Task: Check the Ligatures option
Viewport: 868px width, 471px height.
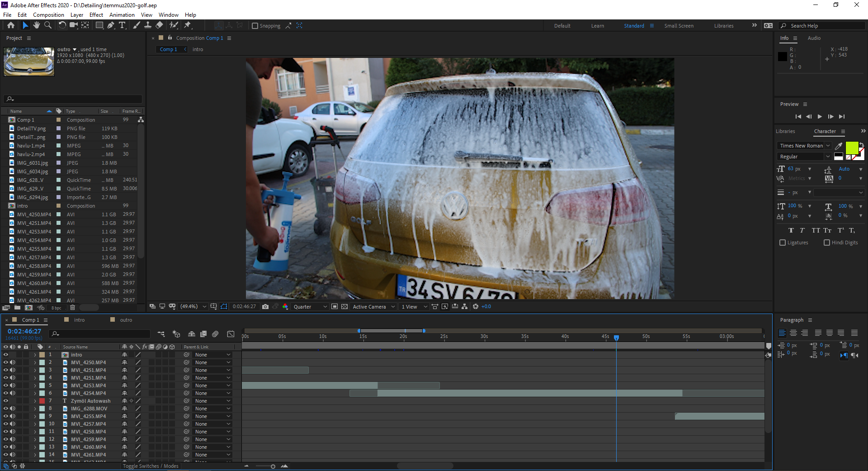Action: pyautogui.click(x=783, y=243)
